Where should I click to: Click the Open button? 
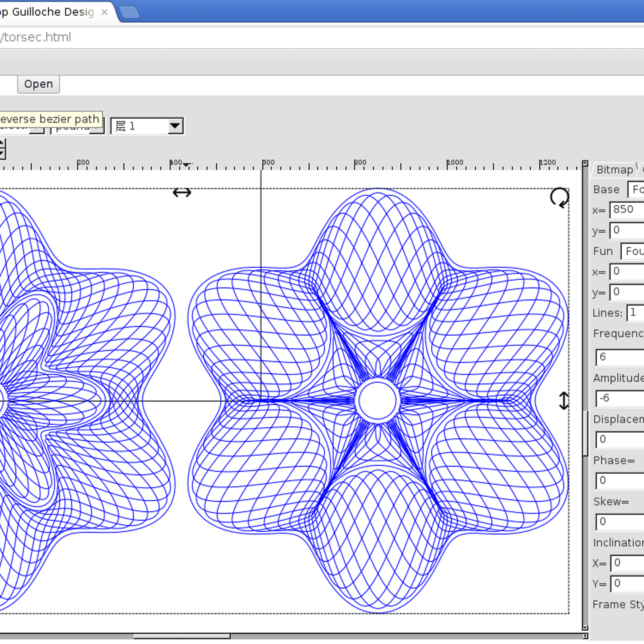point(38,84)
